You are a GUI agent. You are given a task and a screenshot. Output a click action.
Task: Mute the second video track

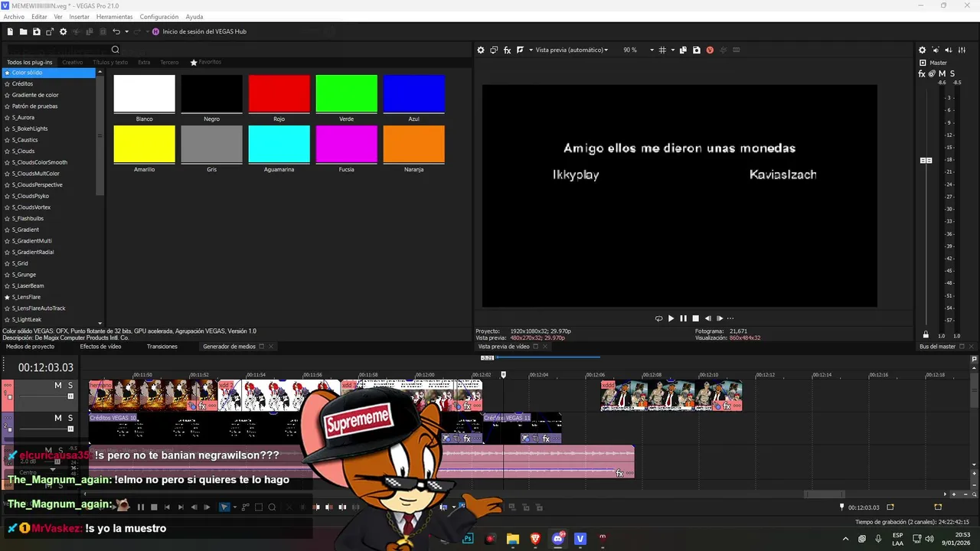coord(58,418)
